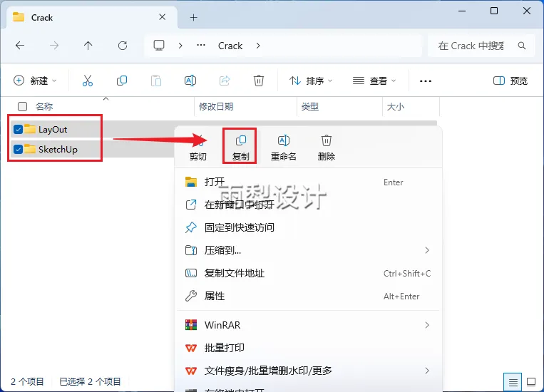The width and height of the screenshot is (544, 392).
Task: Open the 新建 dropdown
Action: pos(34,81)
